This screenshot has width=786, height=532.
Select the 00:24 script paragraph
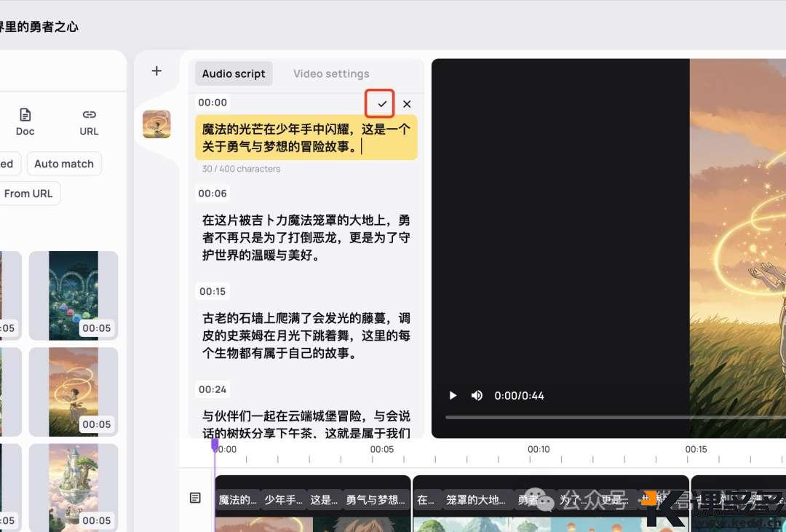306,424
